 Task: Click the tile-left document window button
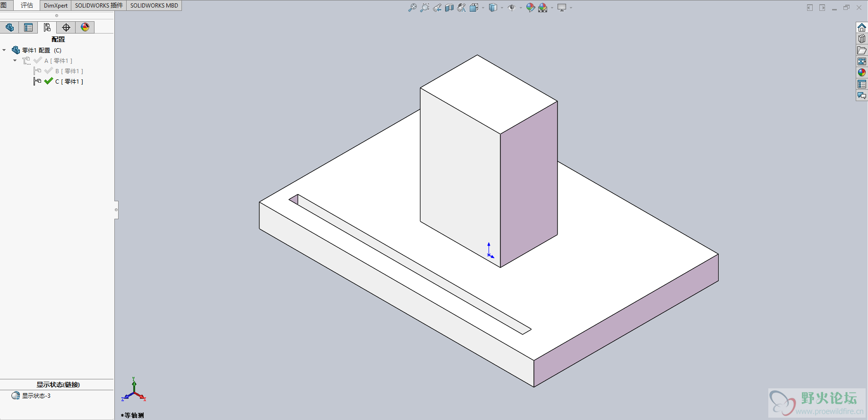810,8
